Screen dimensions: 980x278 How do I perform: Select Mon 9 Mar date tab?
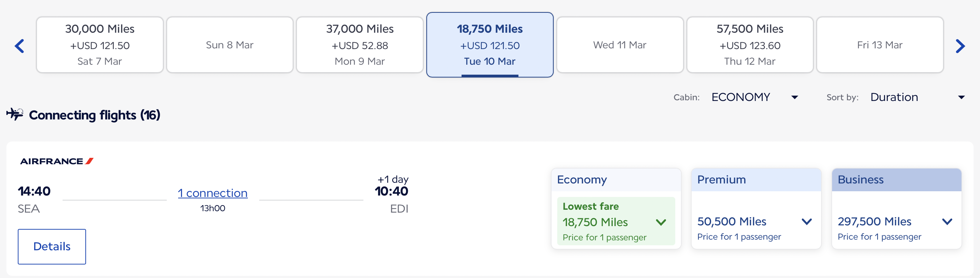coord(359,45)
